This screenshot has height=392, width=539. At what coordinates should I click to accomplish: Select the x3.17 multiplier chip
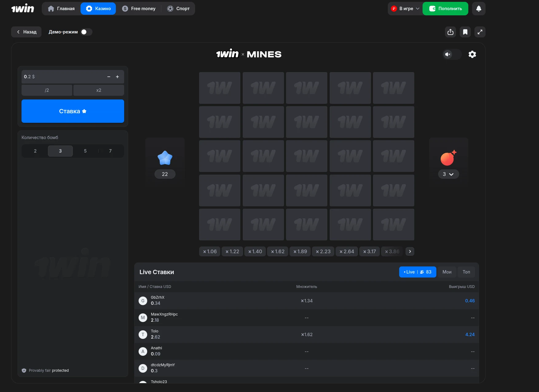(369, 251)
